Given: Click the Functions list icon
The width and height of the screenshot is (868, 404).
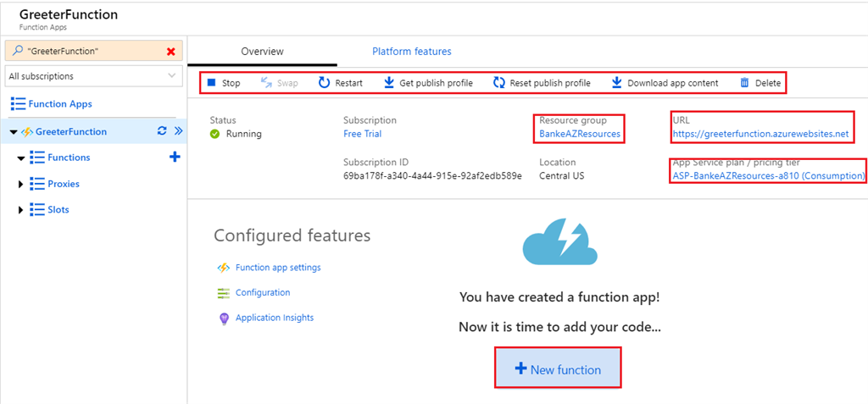Looking at the screenshot, I should [37, 158].
